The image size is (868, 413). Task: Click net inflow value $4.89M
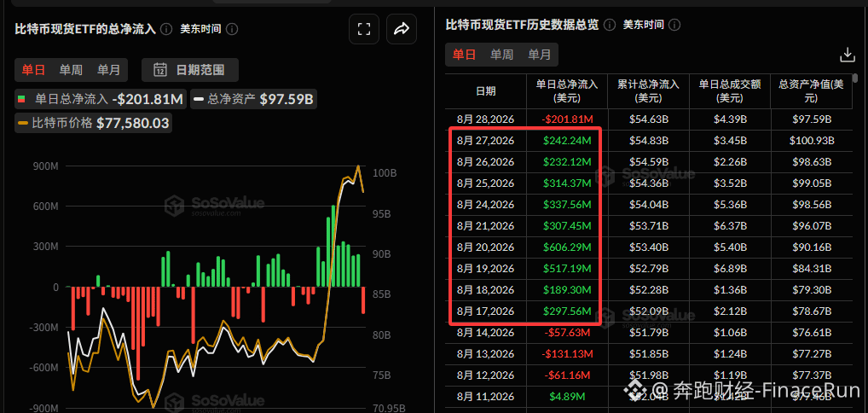coord(567,397)
